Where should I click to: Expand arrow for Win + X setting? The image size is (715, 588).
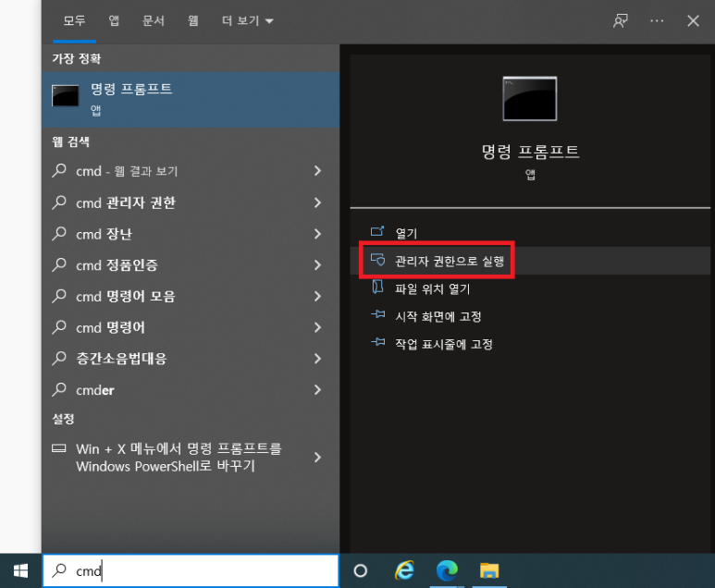(318, 458)
